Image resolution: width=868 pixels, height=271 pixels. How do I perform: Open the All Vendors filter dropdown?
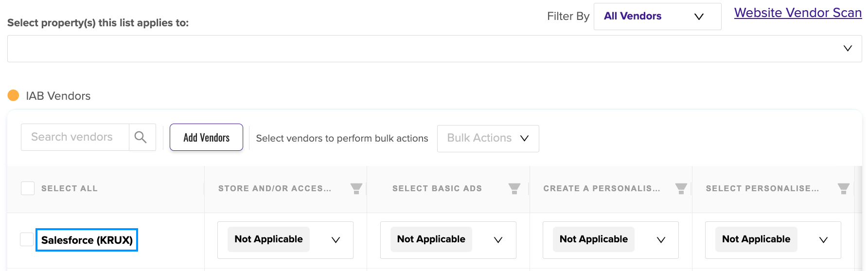657,17
